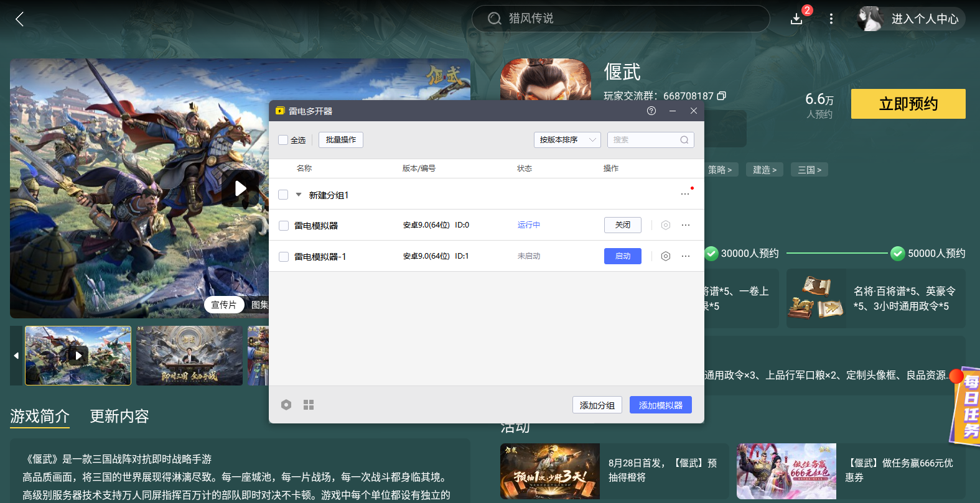Viewport: 980px width, 503px height.
Task: Open the 做任务赢666元 activity card
Action: [x=851, y=471]
